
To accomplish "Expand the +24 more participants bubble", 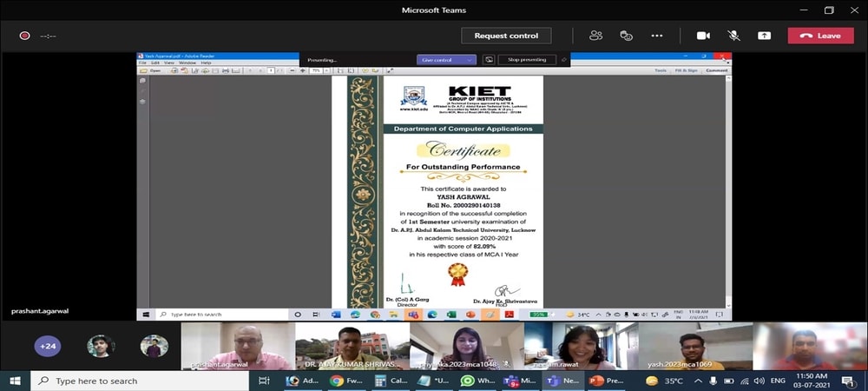I will (48, 346).
